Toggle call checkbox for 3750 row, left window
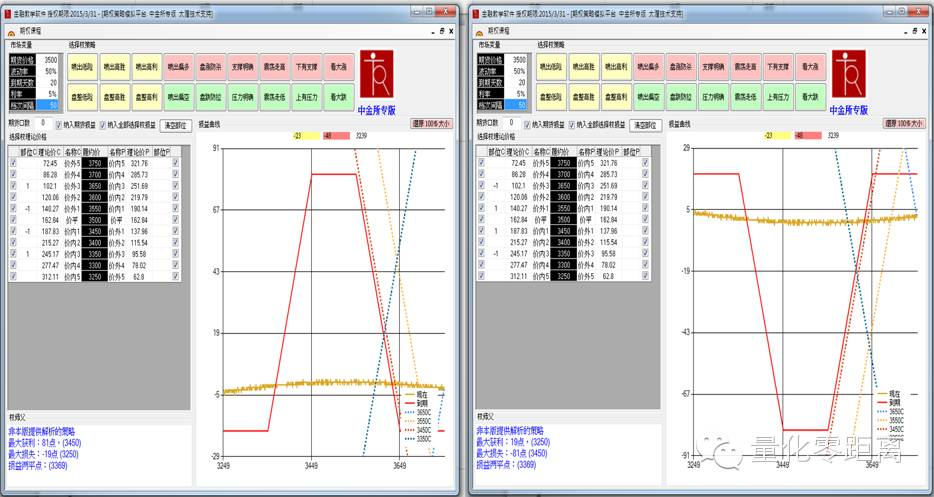This screenshot has height=497, width=934. [13, 163]
